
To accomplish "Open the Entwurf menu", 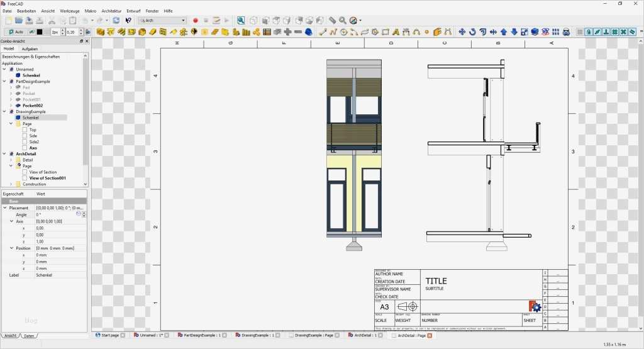I will tap(133, 11).
